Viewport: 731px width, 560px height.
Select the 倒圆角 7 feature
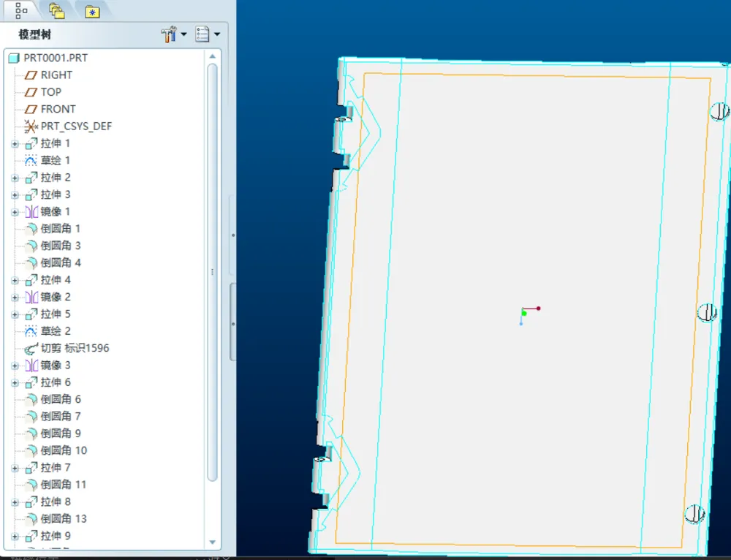pos(61,417)
